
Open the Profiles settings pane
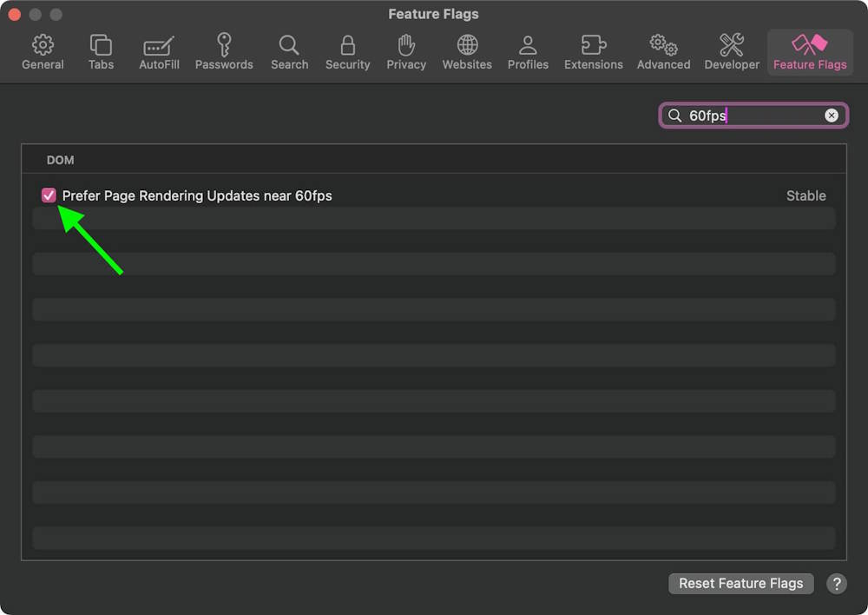point(528,50)
